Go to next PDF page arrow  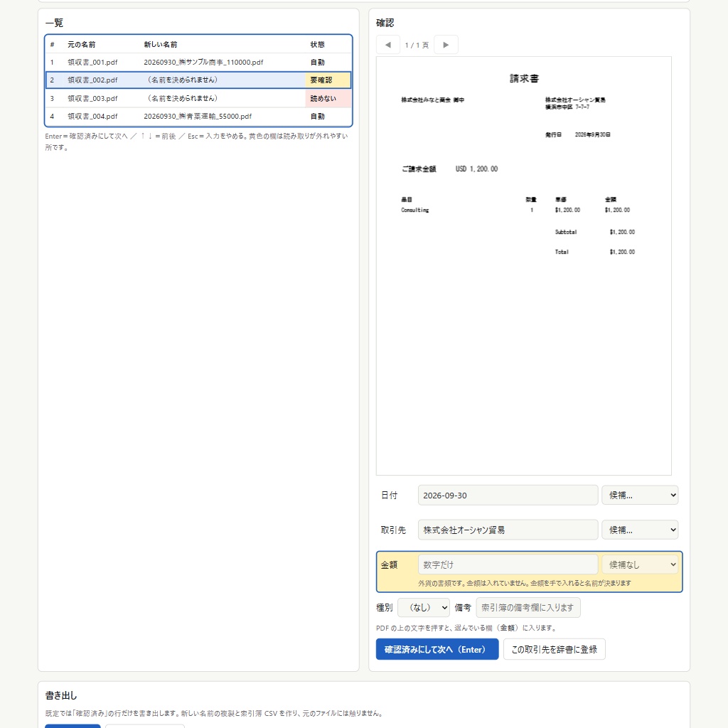click(446, 45)
